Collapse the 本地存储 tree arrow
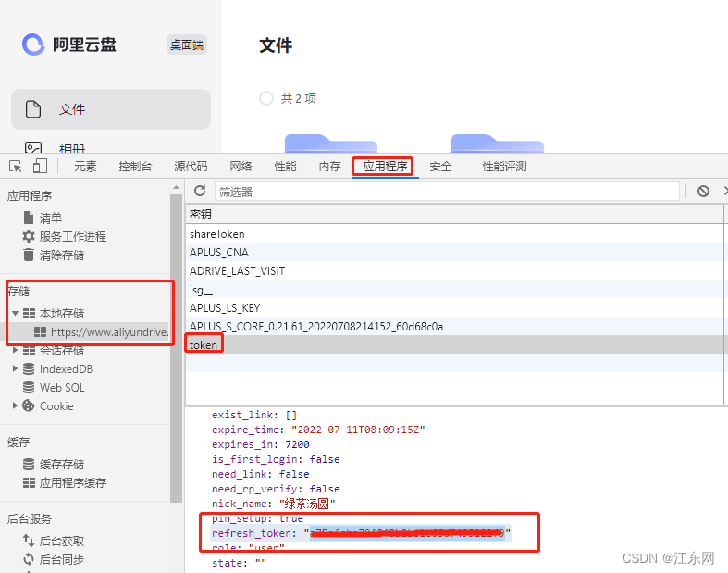The width and height of the screenshot is (728, 573). pyautogui.click(x=16, y=313)
